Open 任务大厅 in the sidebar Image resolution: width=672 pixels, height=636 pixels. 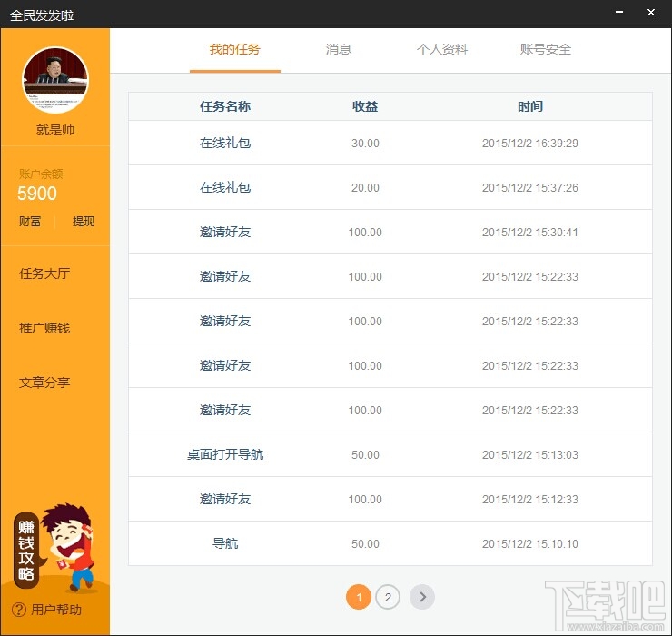[44, 273]
